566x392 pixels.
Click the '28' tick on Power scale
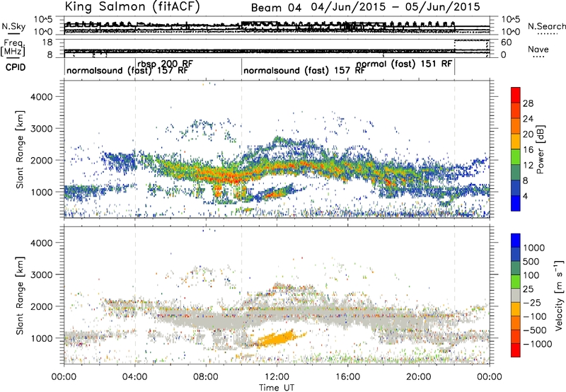528,103
